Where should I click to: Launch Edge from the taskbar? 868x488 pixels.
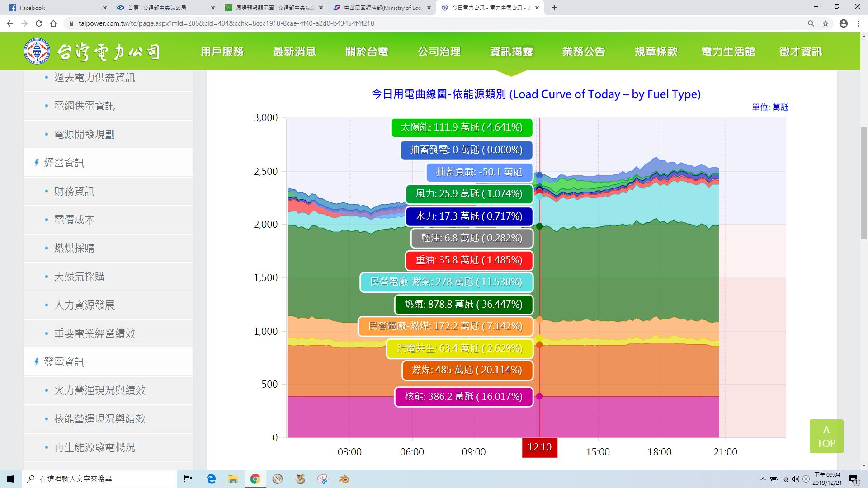click(x=211, y=479)
